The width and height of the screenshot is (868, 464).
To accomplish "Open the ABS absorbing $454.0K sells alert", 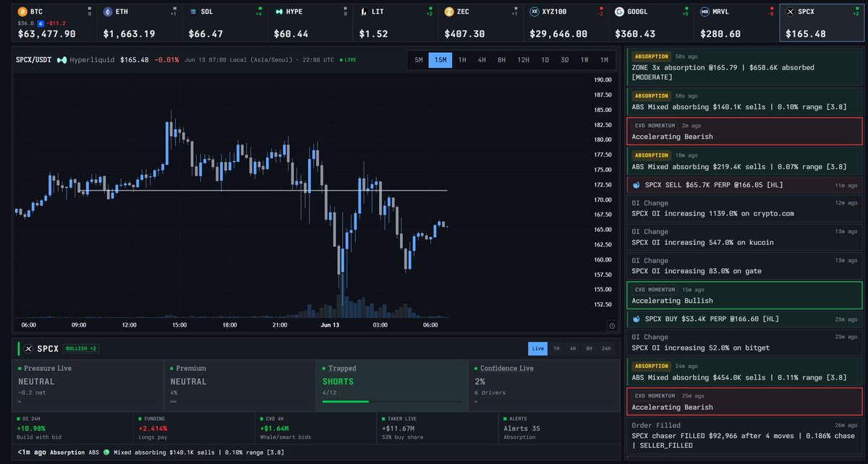I will coord(744,371).
